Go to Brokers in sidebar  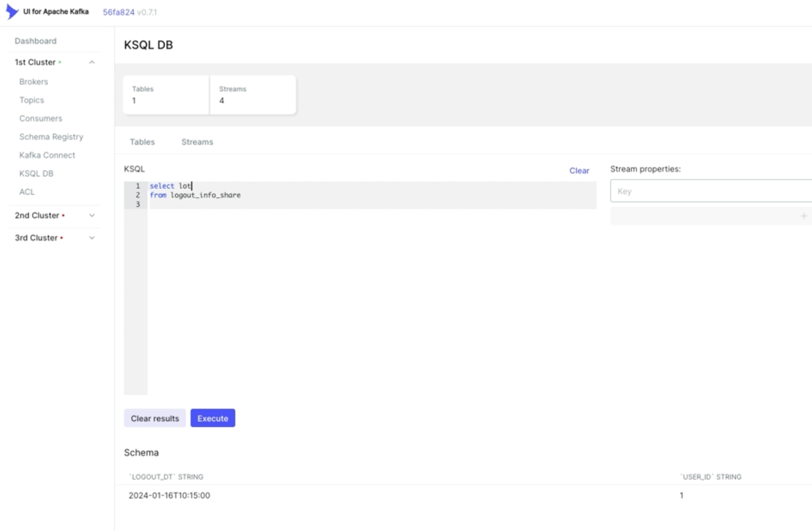pyautogui.click(x=33, y=82)
